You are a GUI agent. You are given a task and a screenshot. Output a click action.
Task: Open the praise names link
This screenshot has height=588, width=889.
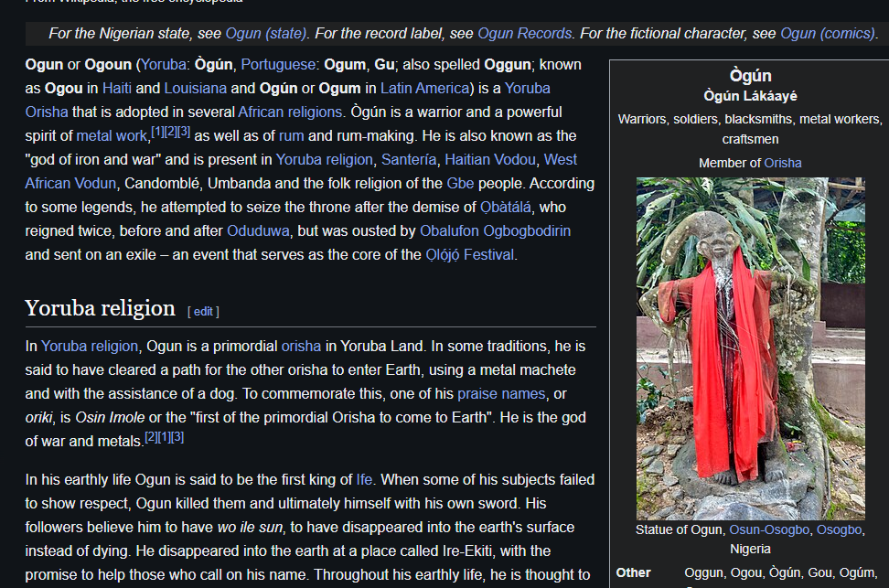(x=501, y=394)
